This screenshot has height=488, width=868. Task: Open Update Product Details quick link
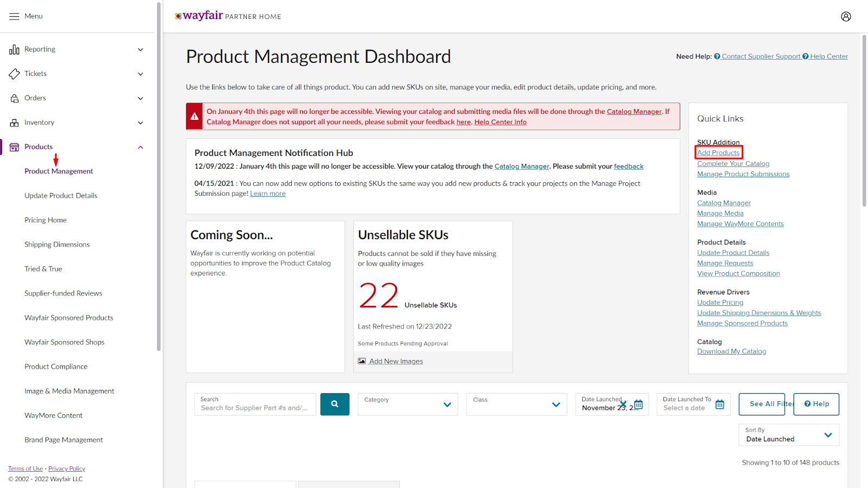733,253
